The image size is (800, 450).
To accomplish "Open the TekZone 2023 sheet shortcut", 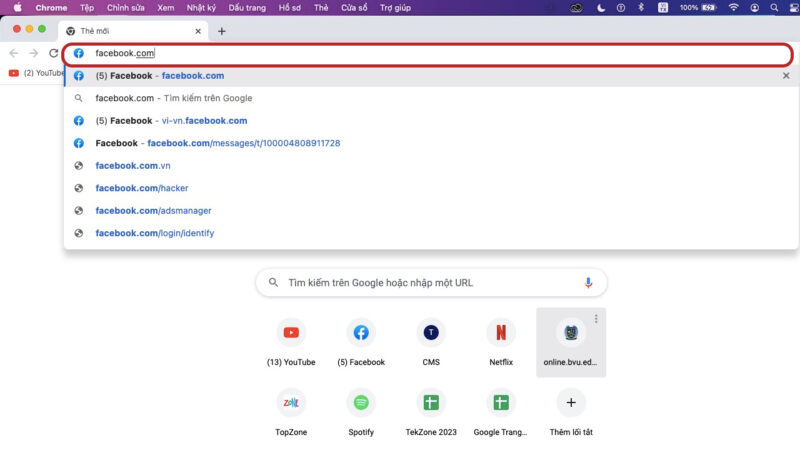I will 431,402.
